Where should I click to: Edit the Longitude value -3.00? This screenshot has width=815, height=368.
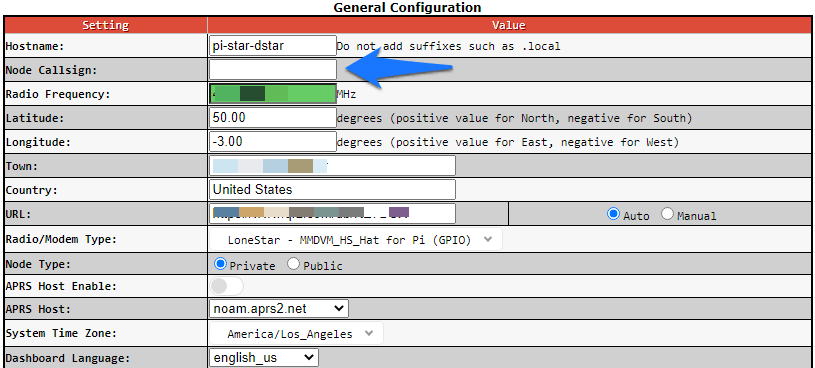272,141
